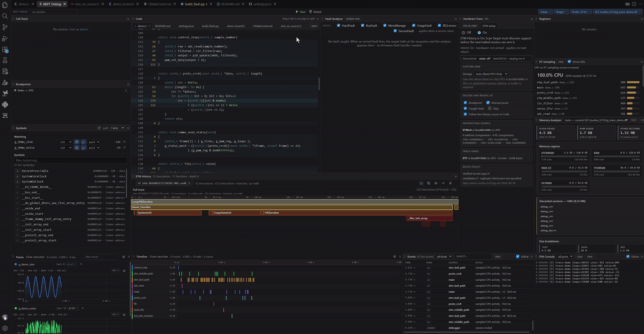Open the Search icon in activity bar
This screenshot has width=644, height=334.
pyautogui.click(x=5, y=16)
